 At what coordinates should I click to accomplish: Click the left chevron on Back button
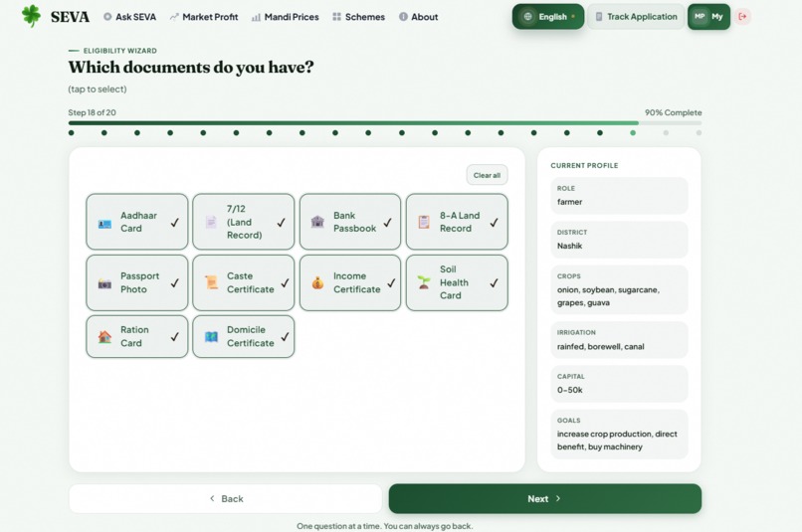212,498
